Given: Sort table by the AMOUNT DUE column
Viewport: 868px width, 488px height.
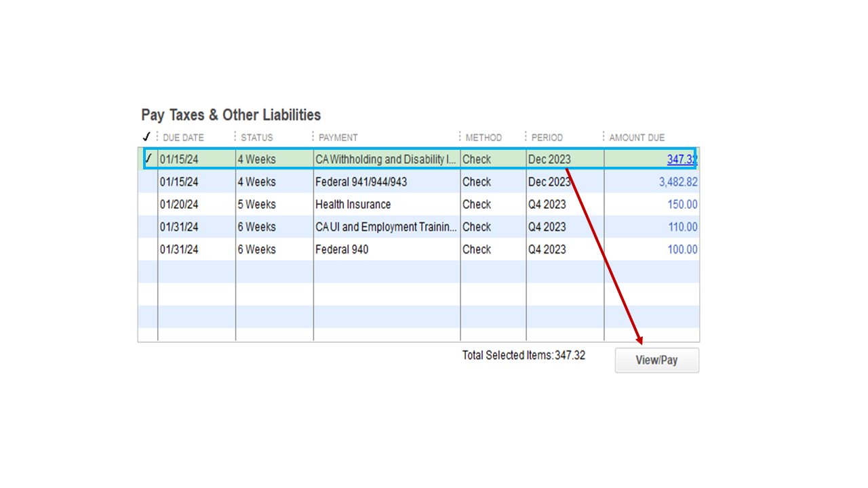Looking at the screenshot, I should 636,136.
